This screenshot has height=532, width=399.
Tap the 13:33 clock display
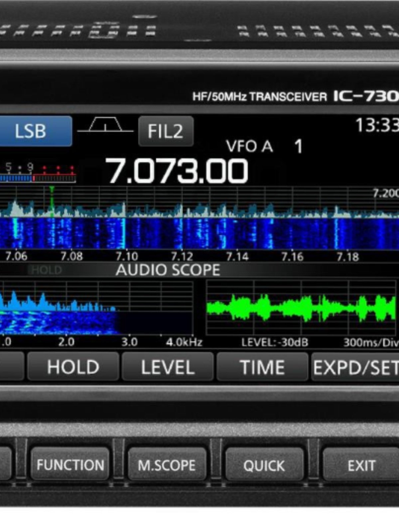pos(377,125)
